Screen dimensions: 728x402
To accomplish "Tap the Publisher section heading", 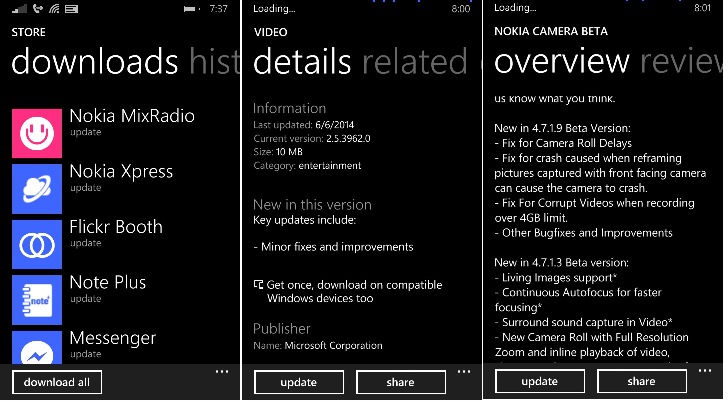I will click(282, 329).
